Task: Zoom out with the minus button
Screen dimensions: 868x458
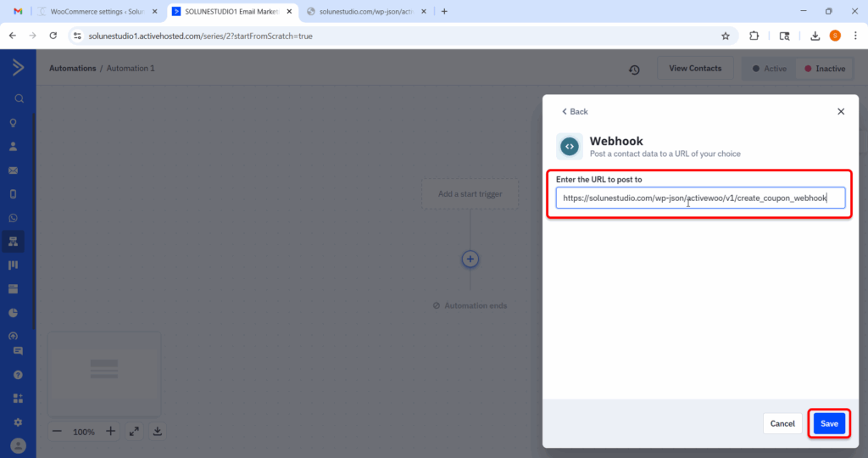Action: coord(57,432)
